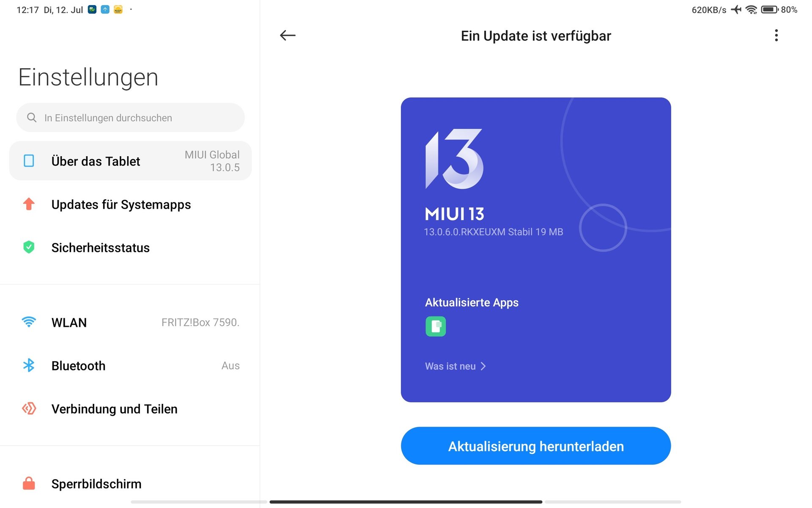Go back using the arrow icon
The width and height of the screenshot is (812, 508).
(x=288, y=36)
